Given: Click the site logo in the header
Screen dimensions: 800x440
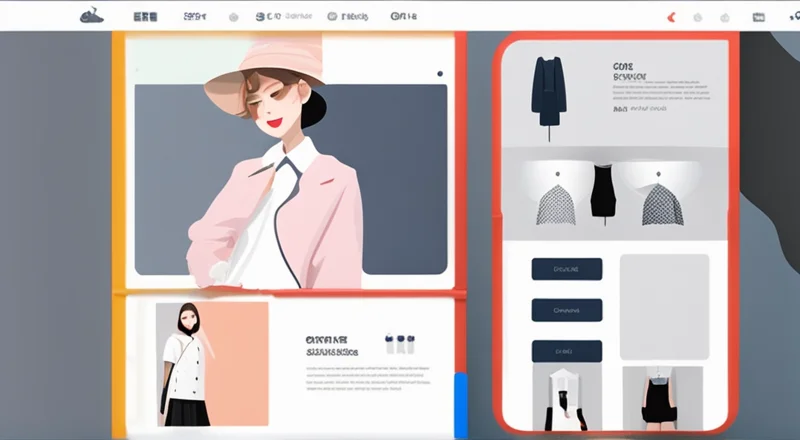Looking at the screenshot, I should tap(91, 16).
